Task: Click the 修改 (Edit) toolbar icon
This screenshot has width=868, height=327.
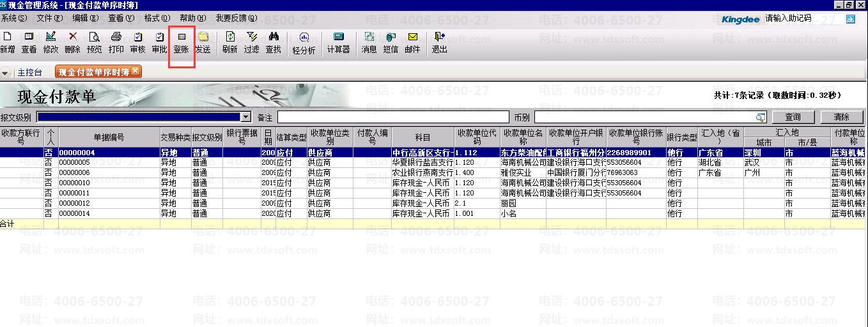Action: click(50, 42)
